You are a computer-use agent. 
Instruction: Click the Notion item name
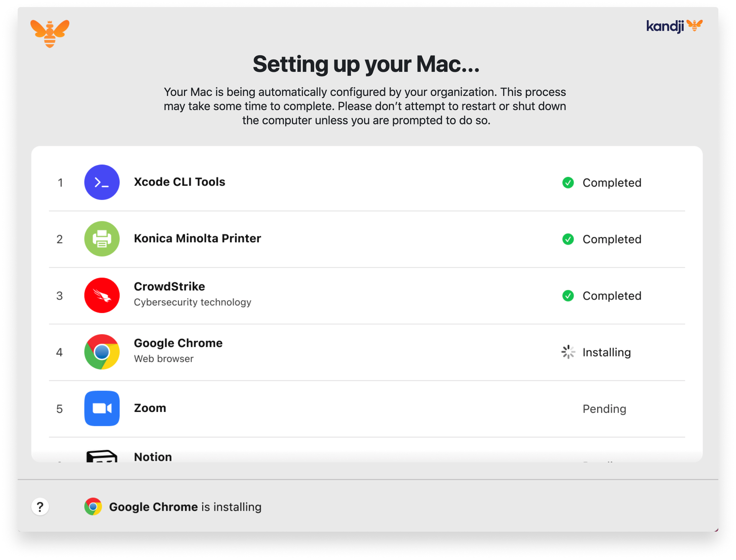[153, 457]
